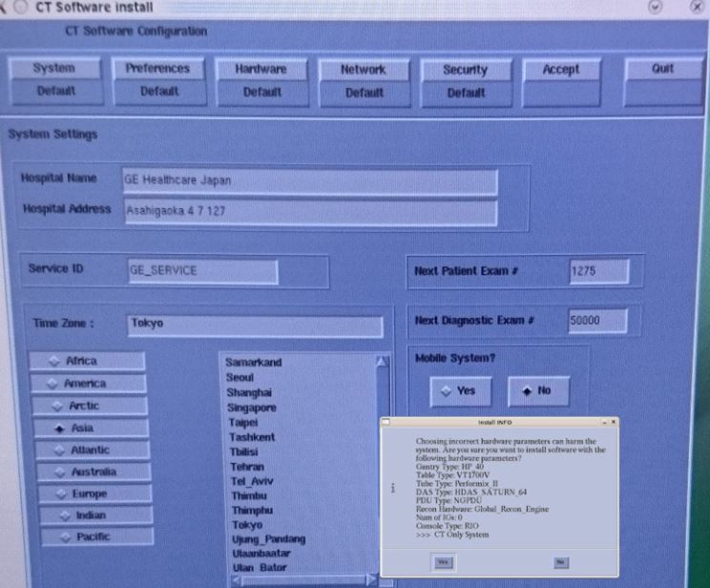Open the System settings tab
710x588 pixels.
[x=53, y=70]
